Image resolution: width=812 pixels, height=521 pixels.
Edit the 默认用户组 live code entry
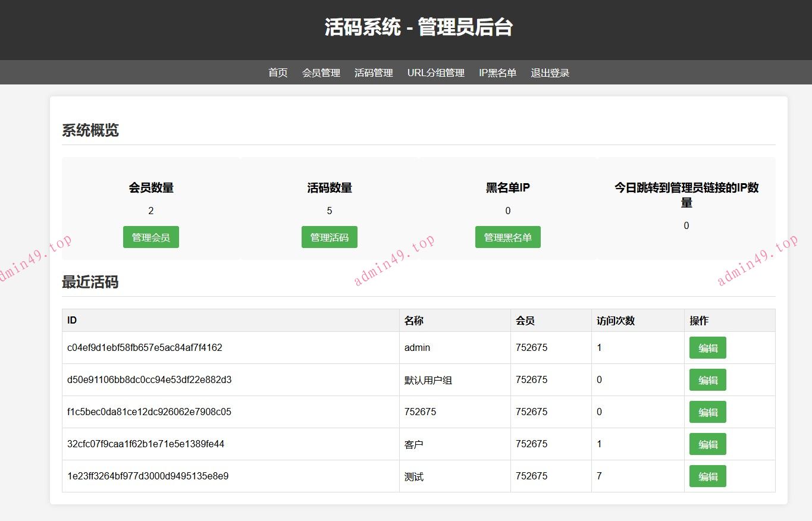[707, 379]
